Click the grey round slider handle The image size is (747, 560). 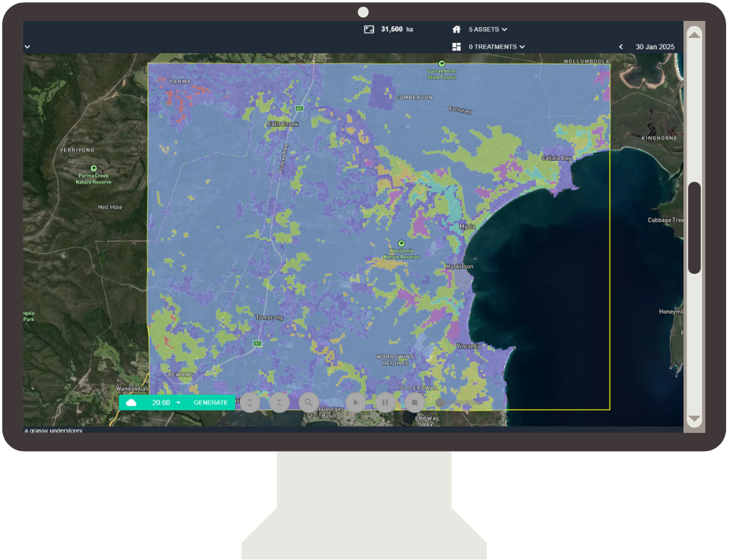(440, 403)
